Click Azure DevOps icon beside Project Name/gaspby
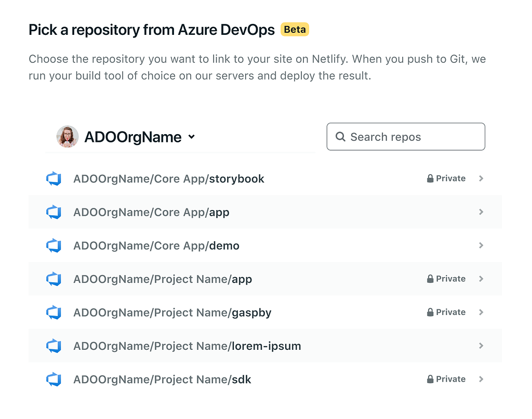 54,312
